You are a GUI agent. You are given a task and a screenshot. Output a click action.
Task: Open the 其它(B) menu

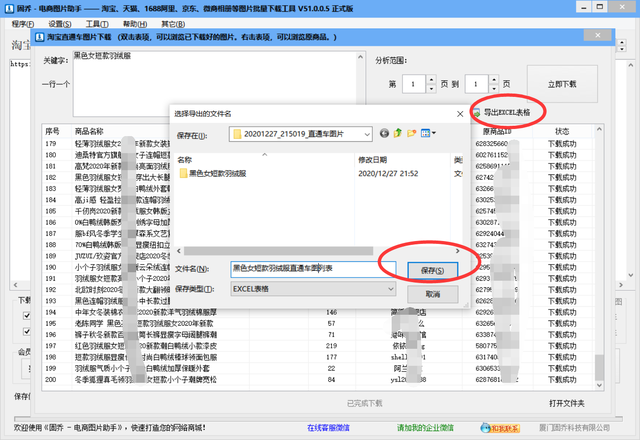point(173,24)
